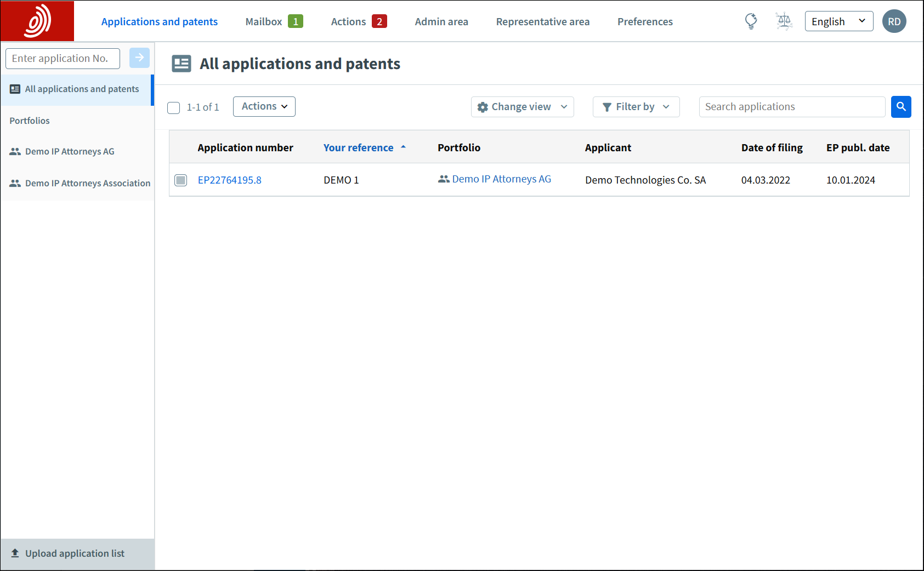The width and height of the screenshot is (924, 571).
Task: Expand the Change view dropdown
Action: [522, 107]
